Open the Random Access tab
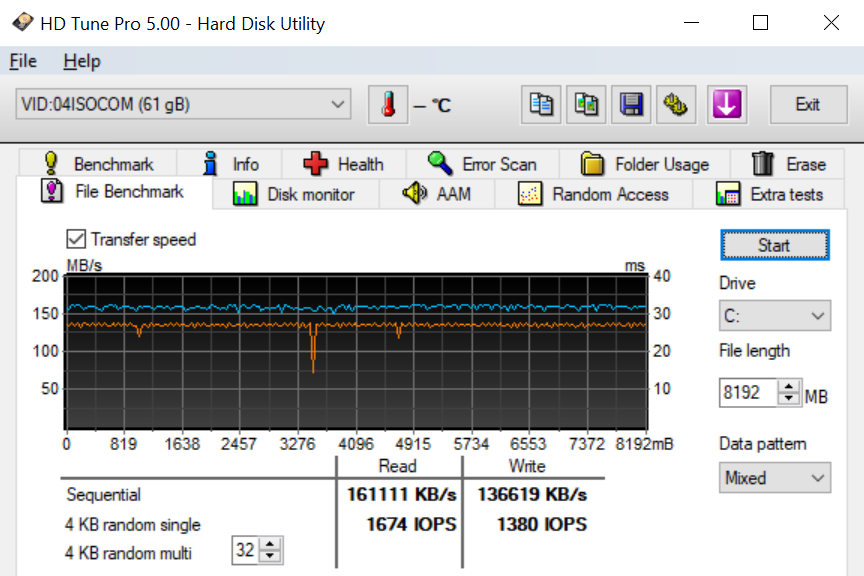The width and height of the screenshot is (864, 576). 594,194
